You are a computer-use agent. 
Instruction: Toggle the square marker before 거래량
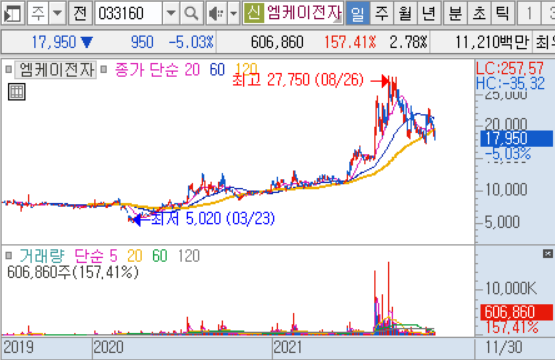[8, 256]
